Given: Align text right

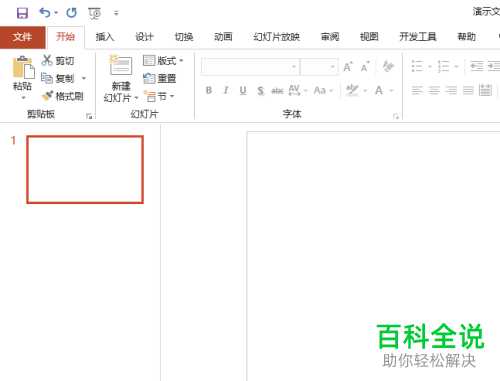Looking at the screenshot, I should click(x=451, y=90).
